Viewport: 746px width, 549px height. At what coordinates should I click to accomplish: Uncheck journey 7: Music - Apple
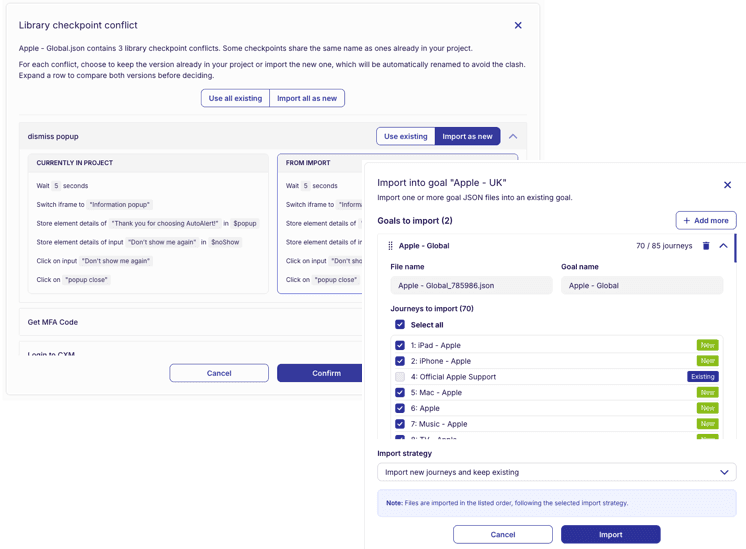pyautogui.click(x=400, y=424)
